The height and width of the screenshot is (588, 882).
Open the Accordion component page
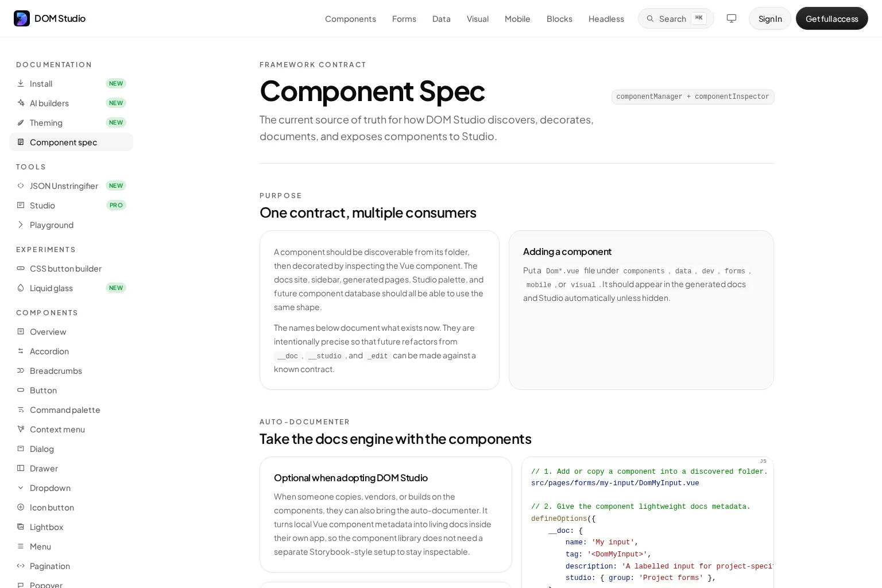click(71, 351)
